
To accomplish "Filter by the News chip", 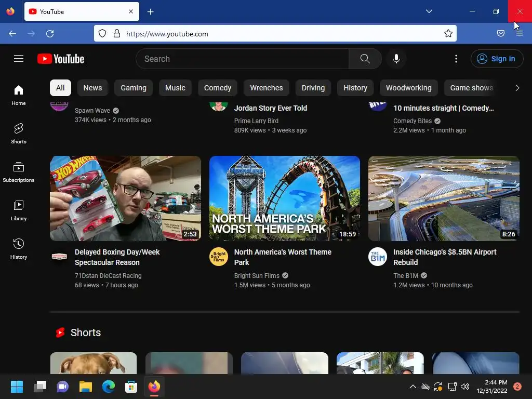I will coord(92,88).
